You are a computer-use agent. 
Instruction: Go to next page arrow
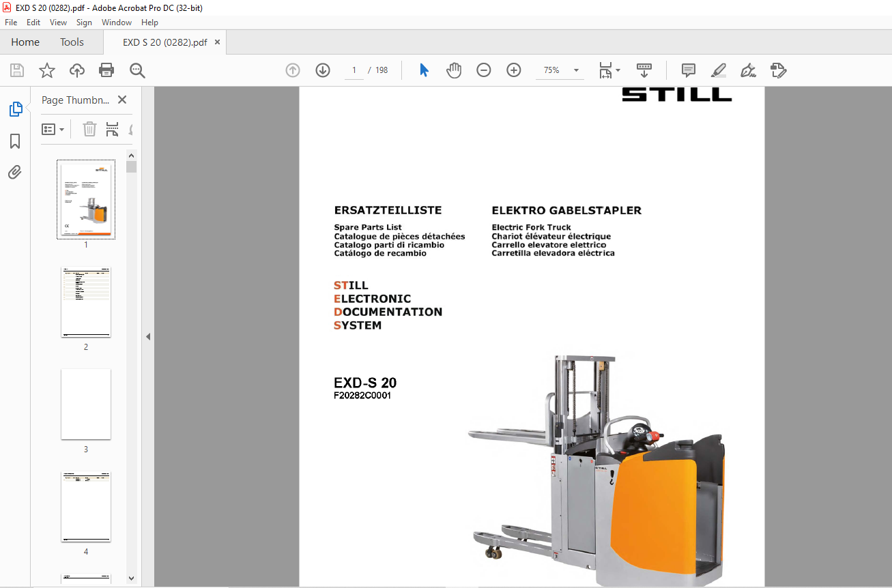tap(323, 70)
